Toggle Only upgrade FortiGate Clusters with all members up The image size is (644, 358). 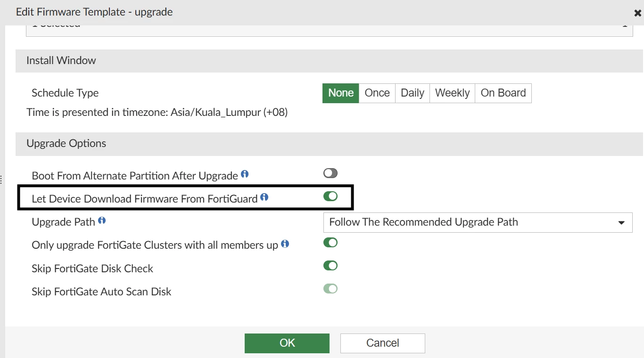330,243
